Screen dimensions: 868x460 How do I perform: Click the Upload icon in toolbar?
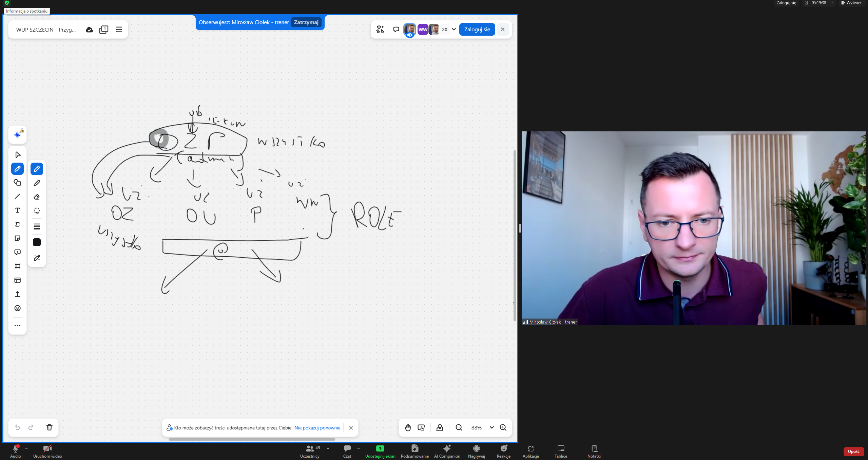pyautogui.click(x=17, y=294)
